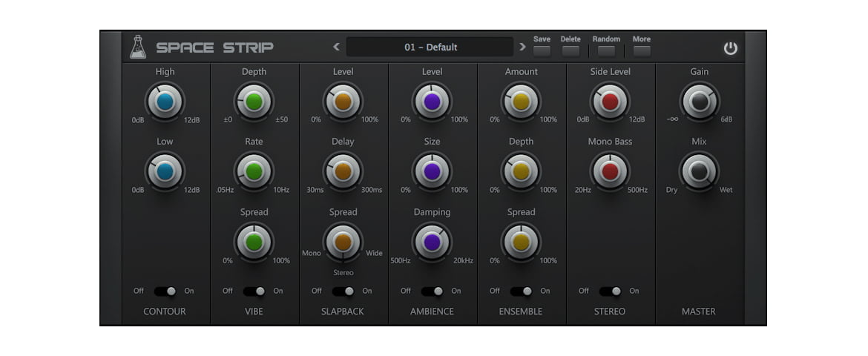This screenshot has height=356, width=868.
Task: Click the Ensemble Depth knob
Action: coord(521,171)
